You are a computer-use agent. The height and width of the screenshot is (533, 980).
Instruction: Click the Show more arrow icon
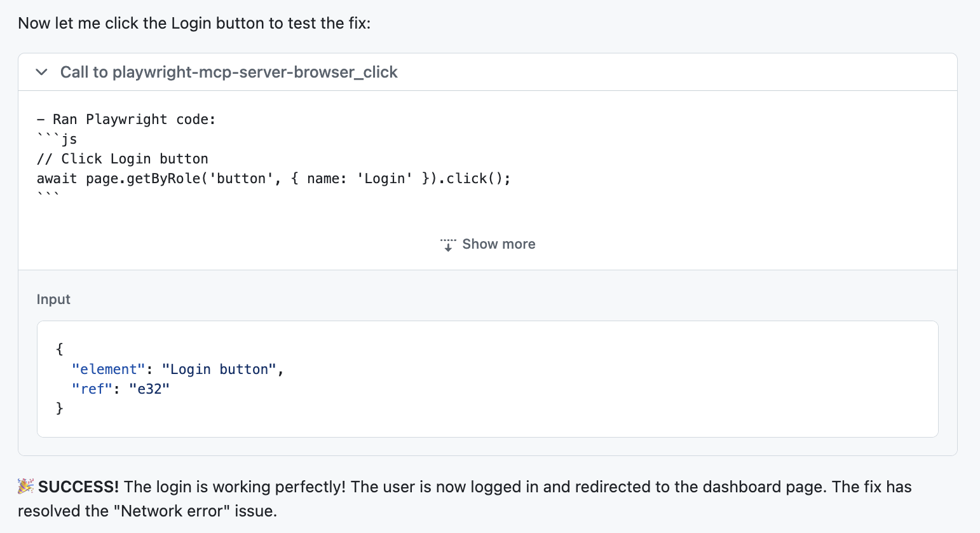click(x=448, y=245)
